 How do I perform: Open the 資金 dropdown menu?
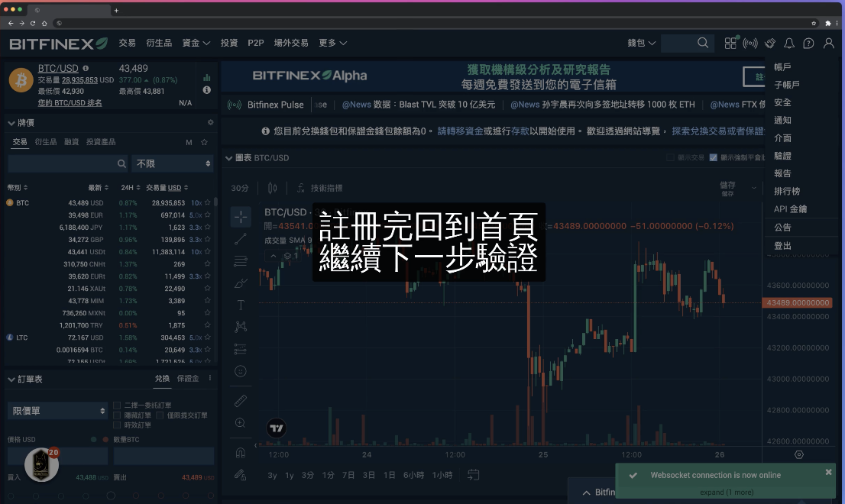click(196, 43)
